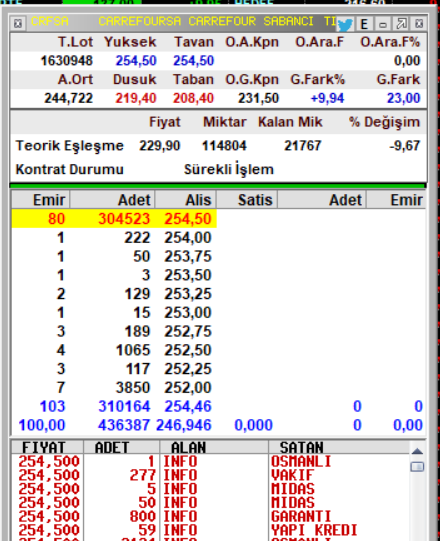Close the CRFSA window with X icon
The height and width of the screenshot is (541, 440).
point(419,24)
